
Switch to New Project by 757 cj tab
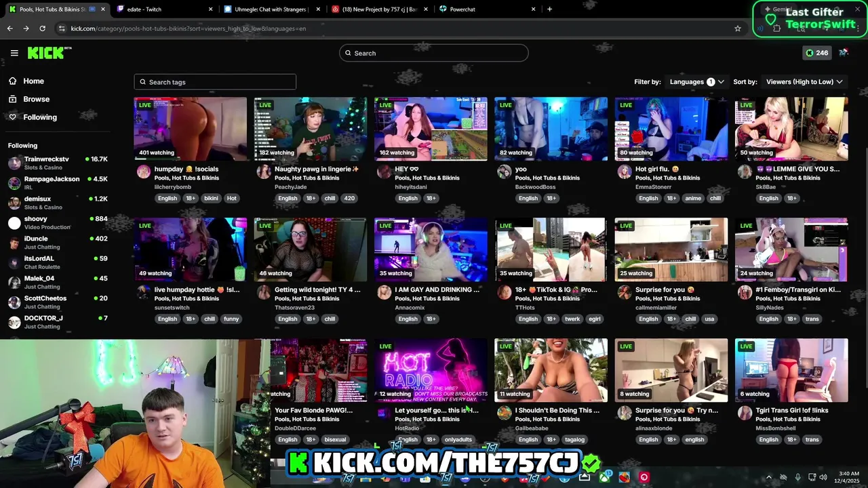click(x=378, y=9)
